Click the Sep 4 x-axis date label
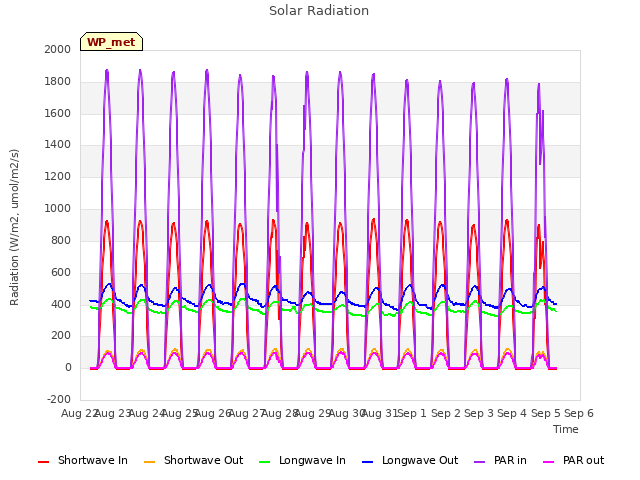The height and width of the screenshot is (480, 640). point(512,413)
